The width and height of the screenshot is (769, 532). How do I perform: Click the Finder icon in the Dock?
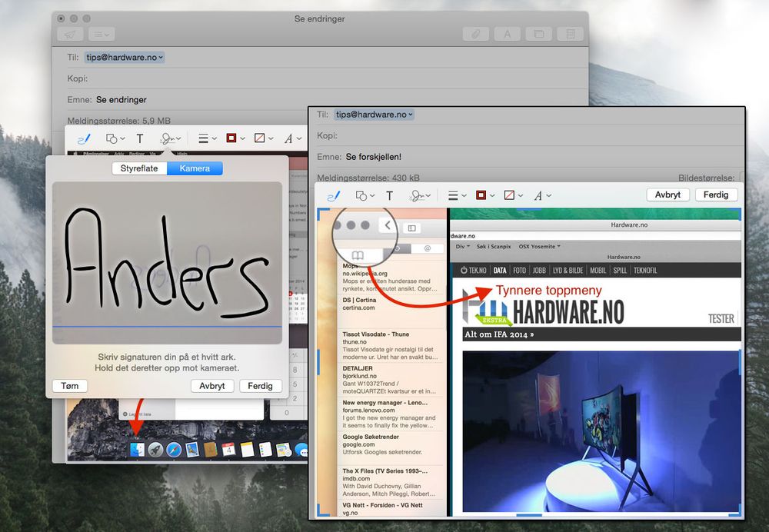pos(137,449)
